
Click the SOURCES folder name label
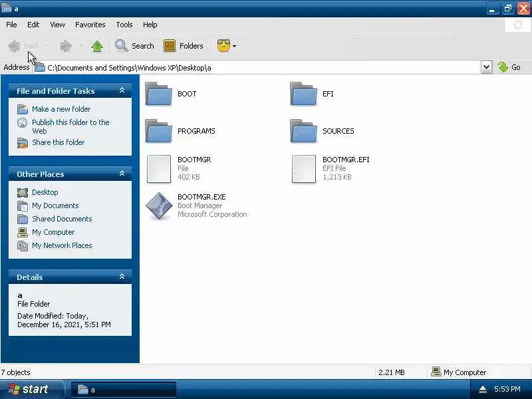coord(338,131)
